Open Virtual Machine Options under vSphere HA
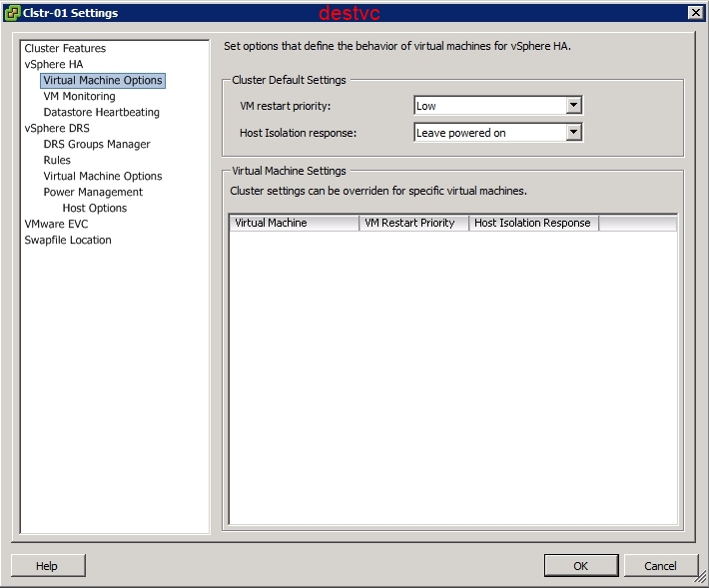 tap(103, 81)
